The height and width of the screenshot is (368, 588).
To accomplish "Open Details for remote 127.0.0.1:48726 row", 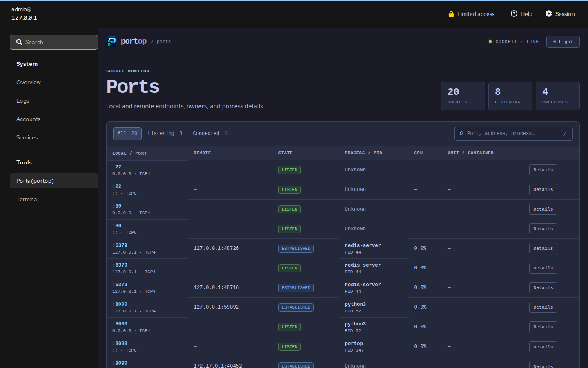I will point(543,249).
